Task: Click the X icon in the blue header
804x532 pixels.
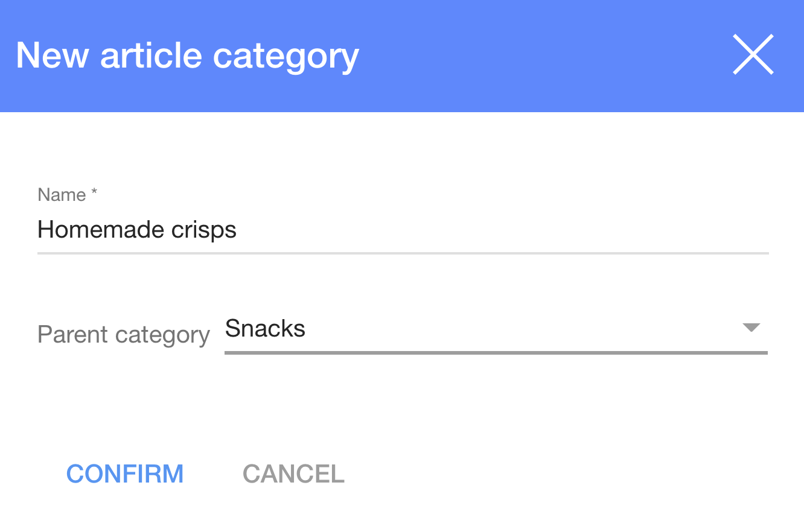Action: [x=753, y=55]
